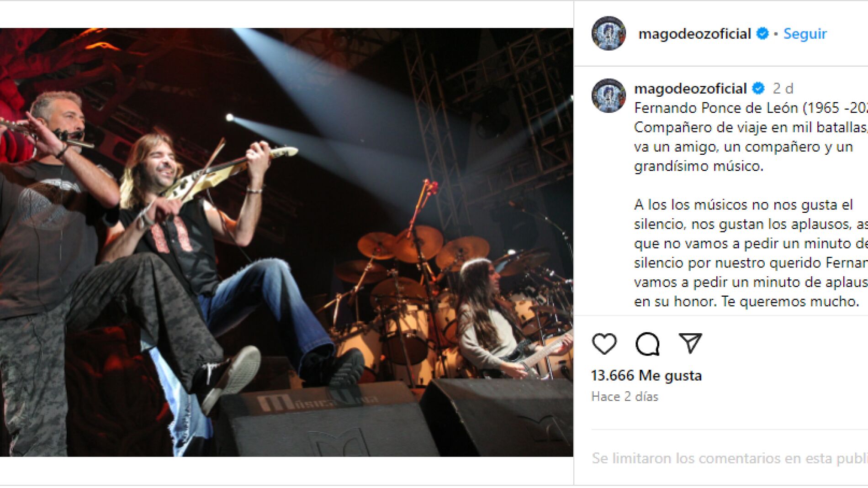Click the verified badge beside caption username

758,88
